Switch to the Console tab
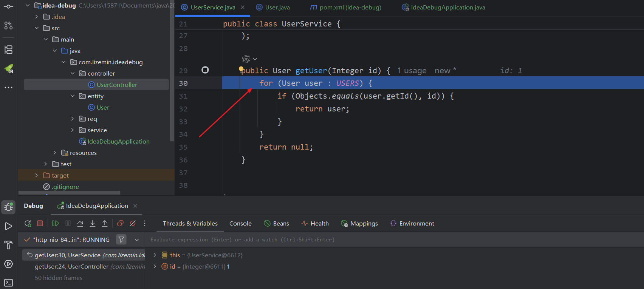The width and height of the screenshot is (644, 289). (x=240, y=223)
